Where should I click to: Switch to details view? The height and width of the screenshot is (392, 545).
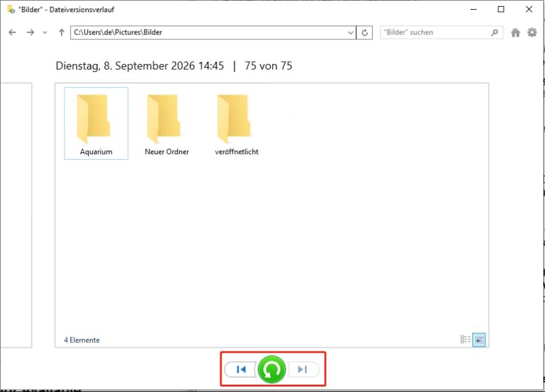[466, 339]
